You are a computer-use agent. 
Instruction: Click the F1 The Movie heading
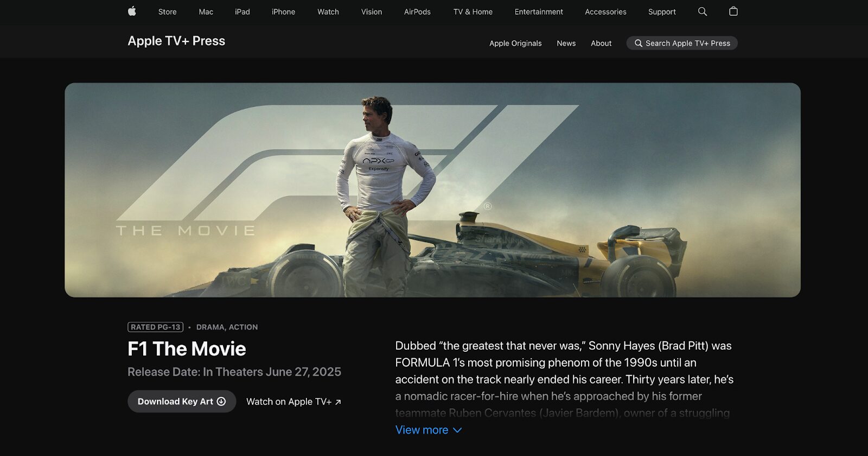coord(187,349)
